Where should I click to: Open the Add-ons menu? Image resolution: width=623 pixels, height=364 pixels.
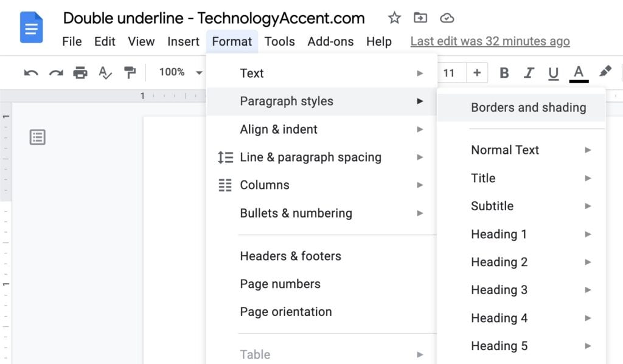(330, 41)
